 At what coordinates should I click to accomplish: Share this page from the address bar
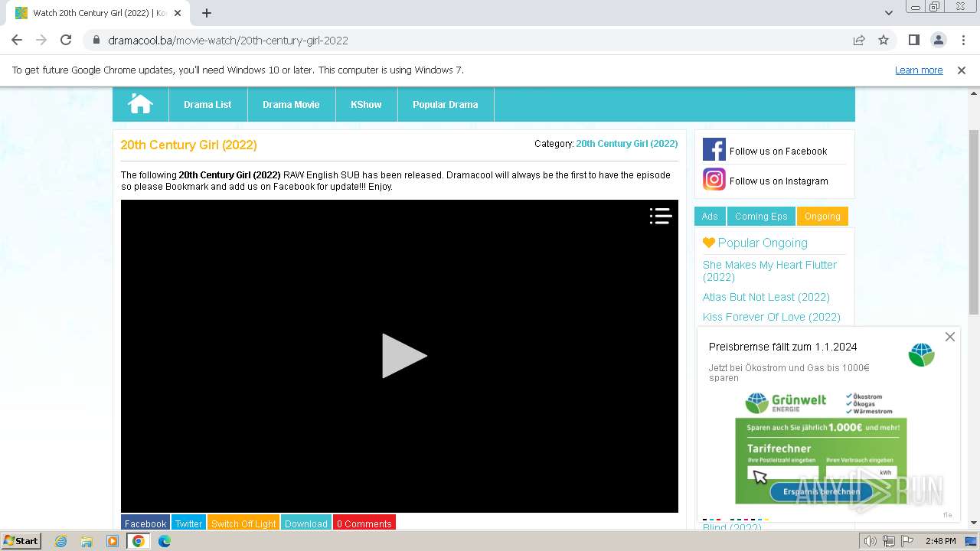pos(859,40)
